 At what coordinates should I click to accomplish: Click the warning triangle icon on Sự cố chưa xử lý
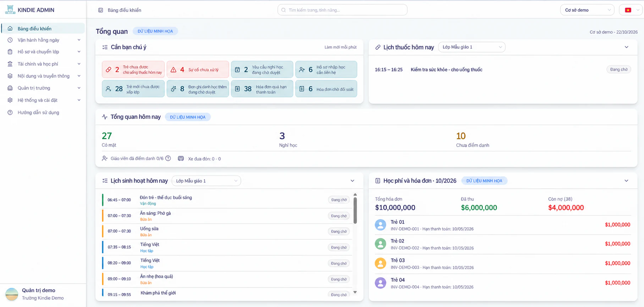(x=174, y=69)
